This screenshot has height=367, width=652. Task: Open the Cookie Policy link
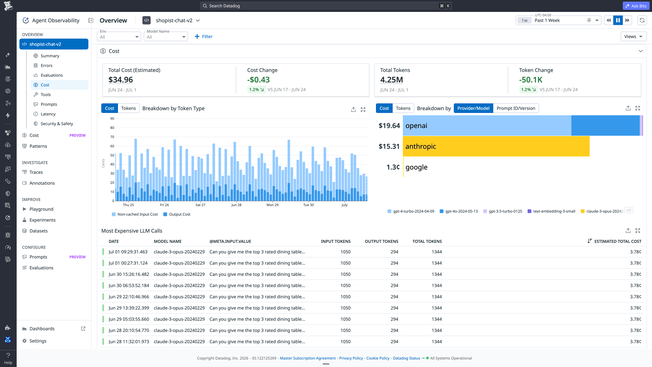[x=378, y=358]
